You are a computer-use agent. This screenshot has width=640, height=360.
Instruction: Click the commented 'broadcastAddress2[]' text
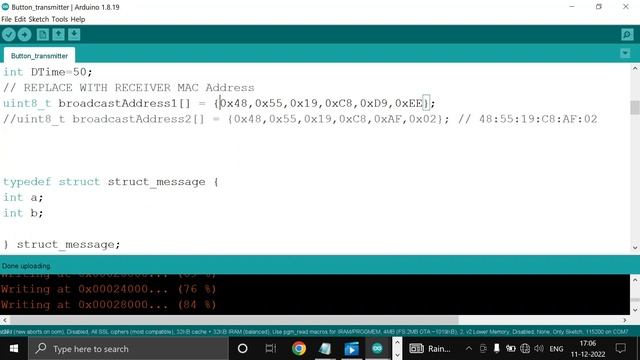click(x=138, y=119)
